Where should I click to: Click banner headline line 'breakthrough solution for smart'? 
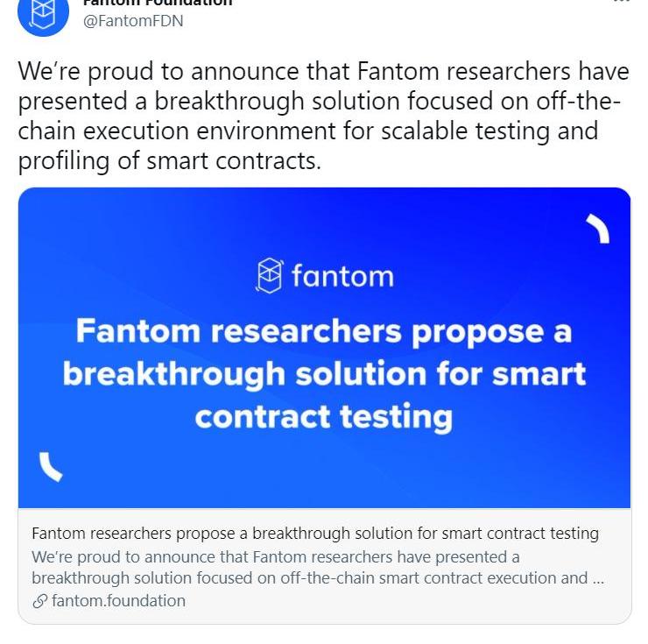[x=324, y=374]
